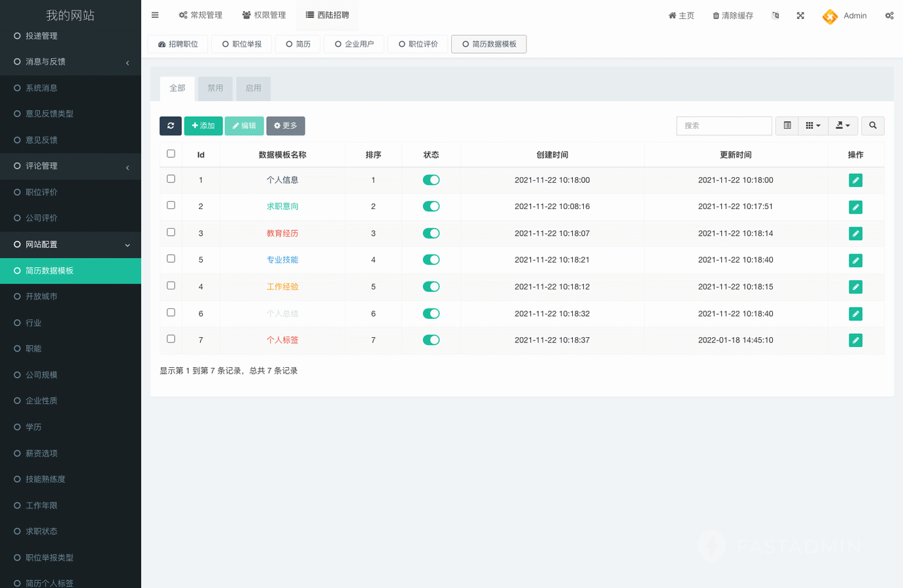Open the 权限管理 top menu
The image size is (903, 588).
click(x=264, y=15)
